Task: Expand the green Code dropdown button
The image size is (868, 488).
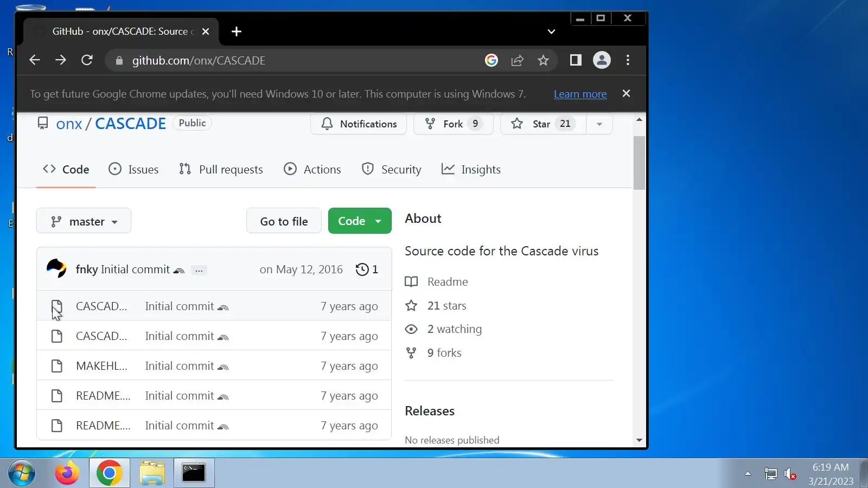Action: (360, 221)
